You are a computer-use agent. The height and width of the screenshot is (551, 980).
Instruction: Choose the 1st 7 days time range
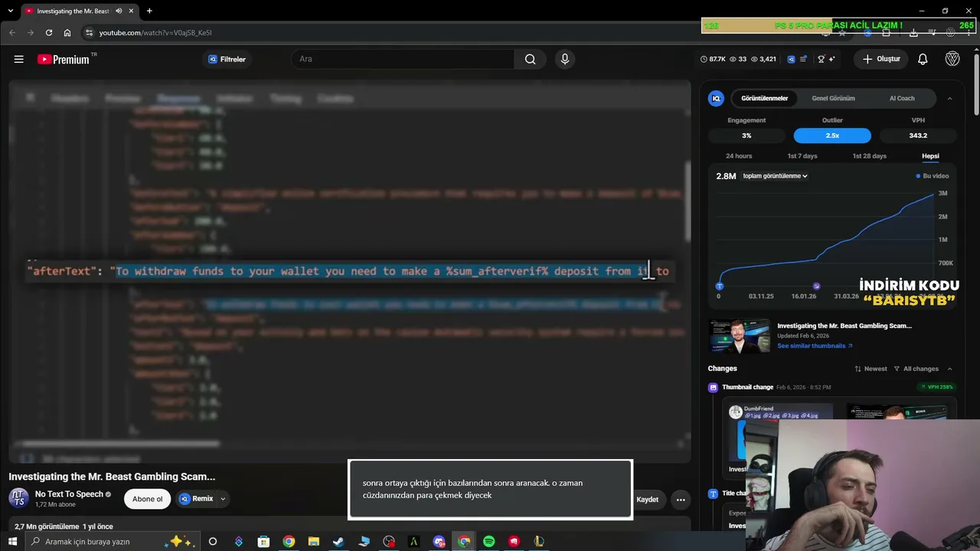(x=802, y=156)
